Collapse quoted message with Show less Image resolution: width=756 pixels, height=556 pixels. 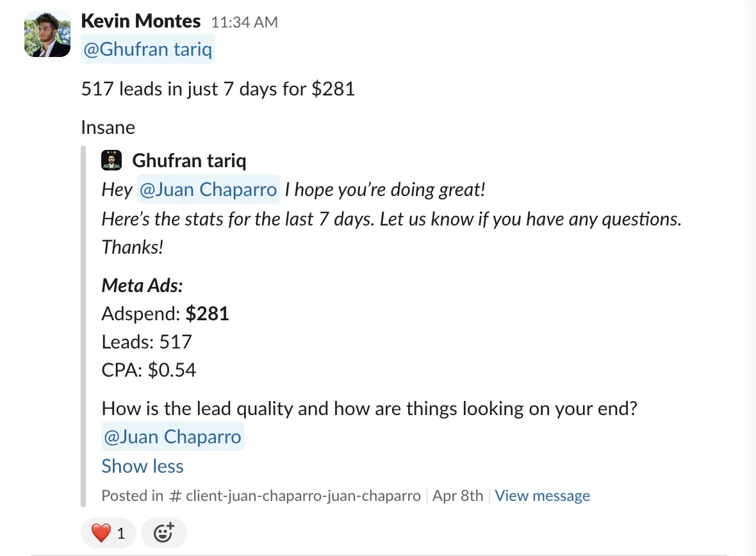[x=142, y=466]
